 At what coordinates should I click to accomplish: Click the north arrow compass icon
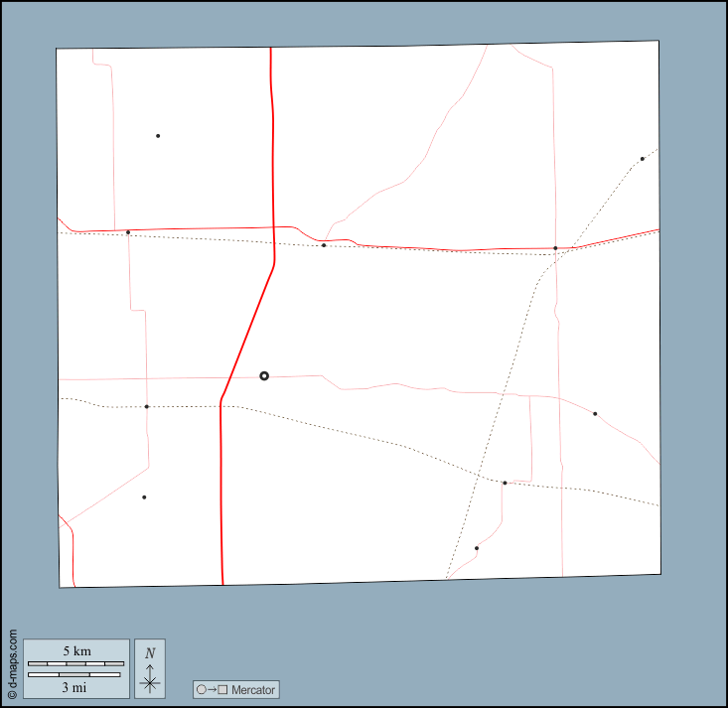coord(150,681)
